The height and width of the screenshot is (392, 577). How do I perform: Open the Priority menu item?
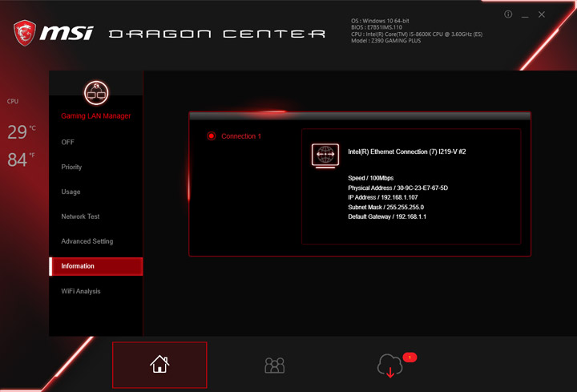(71, 167)
